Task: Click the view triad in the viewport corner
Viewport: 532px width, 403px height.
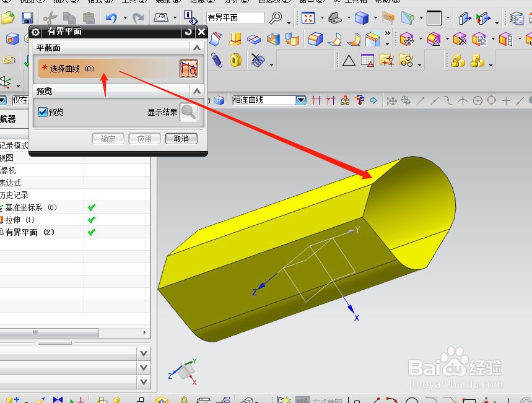Action: pos(183,371)
